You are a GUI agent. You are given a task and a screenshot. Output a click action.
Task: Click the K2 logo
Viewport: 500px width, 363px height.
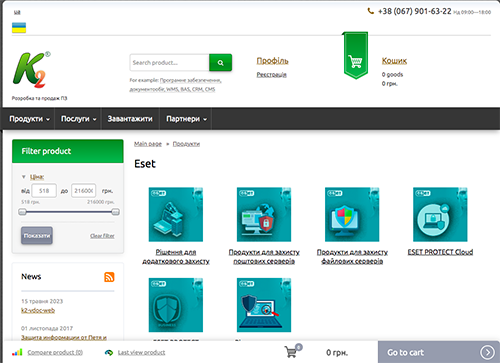(x=31, y=70)
